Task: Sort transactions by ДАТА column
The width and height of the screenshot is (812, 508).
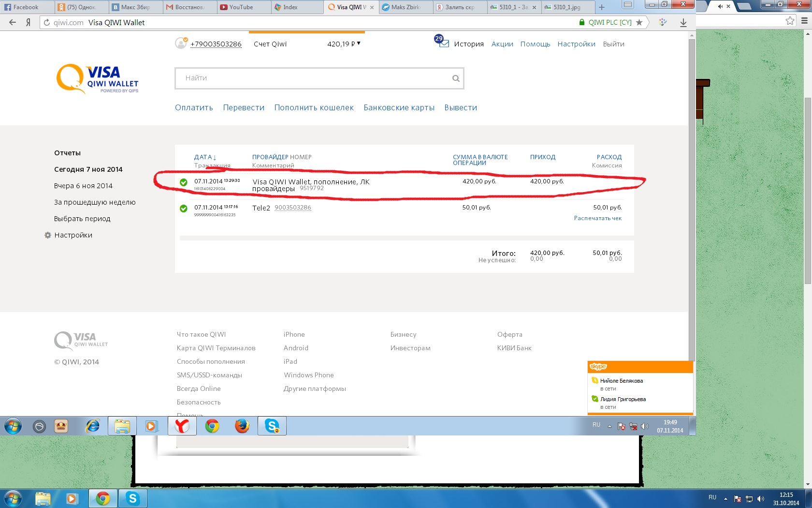Action: 205,157
